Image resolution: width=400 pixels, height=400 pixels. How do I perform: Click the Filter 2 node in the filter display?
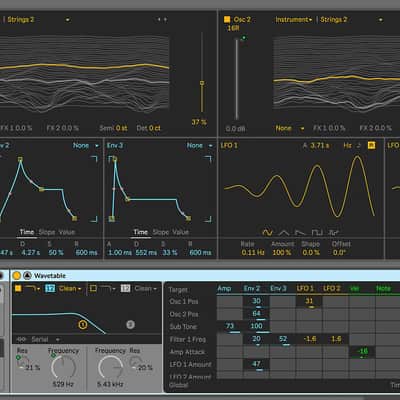(130, 324)
